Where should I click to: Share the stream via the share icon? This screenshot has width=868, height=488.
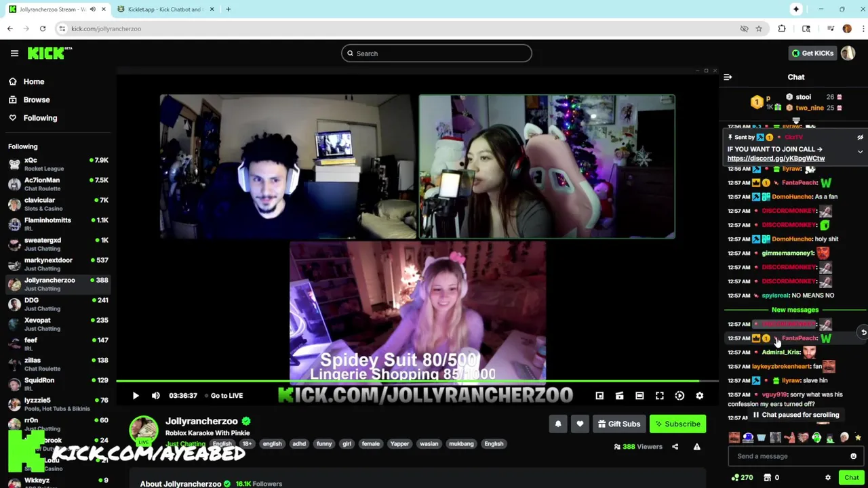675,447
